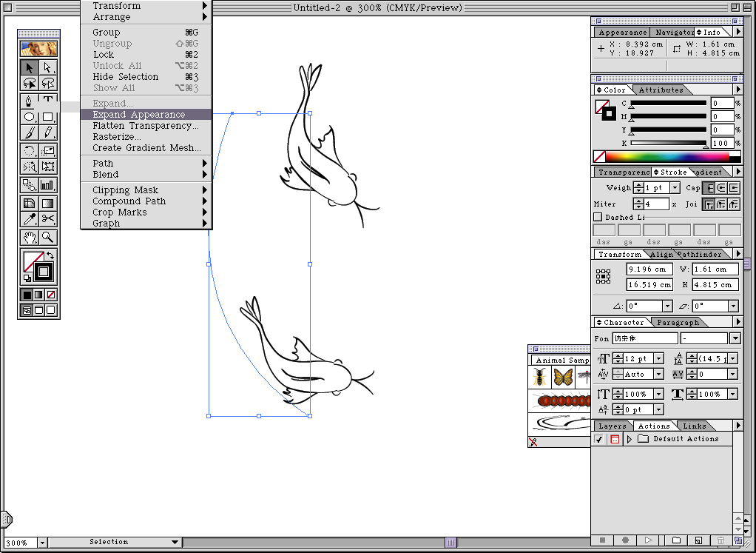756x553 pixels.
Task: Enable the Dashed Line checkbox
Action: 598,217
